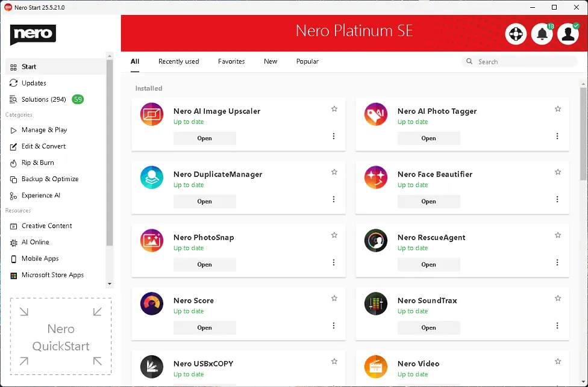Click the Nero SoundTrax app icon
Image resolution: width=588 pixels, height=387 pixels.
376,304
